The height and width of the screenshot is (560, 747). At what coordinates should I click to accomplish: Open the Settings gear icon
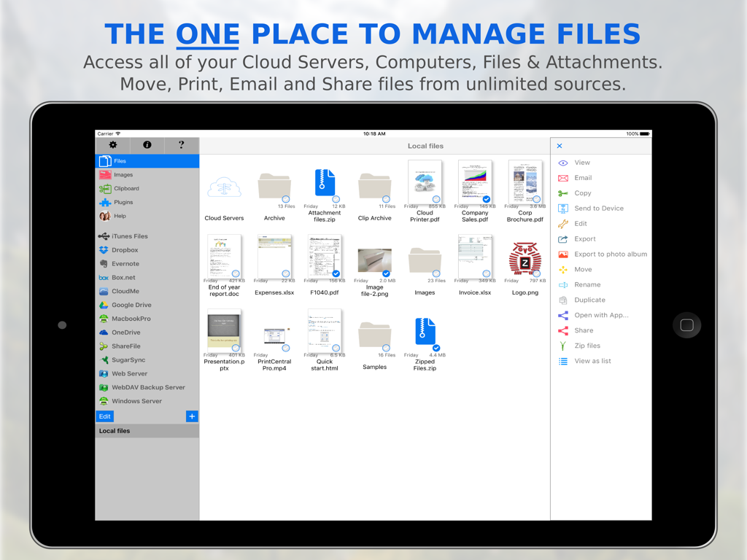pyautogui.click(x=112, y=145)
